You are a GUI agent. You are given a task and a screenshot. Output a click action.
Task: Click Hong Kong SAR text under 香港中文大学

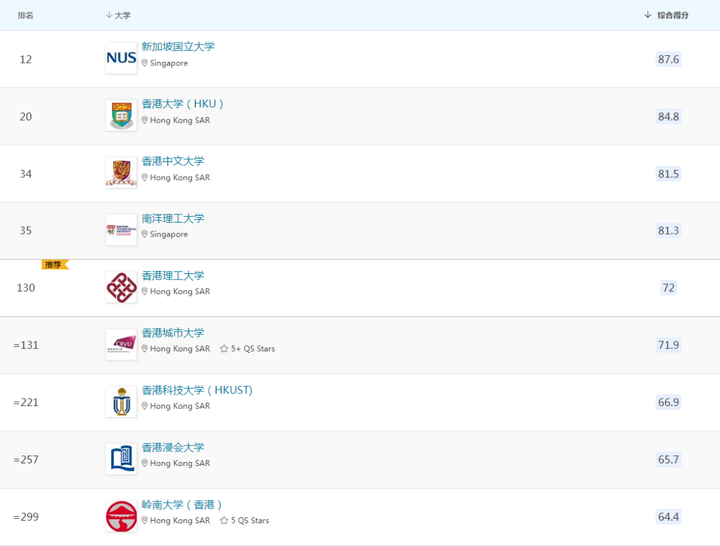[180, 177]
